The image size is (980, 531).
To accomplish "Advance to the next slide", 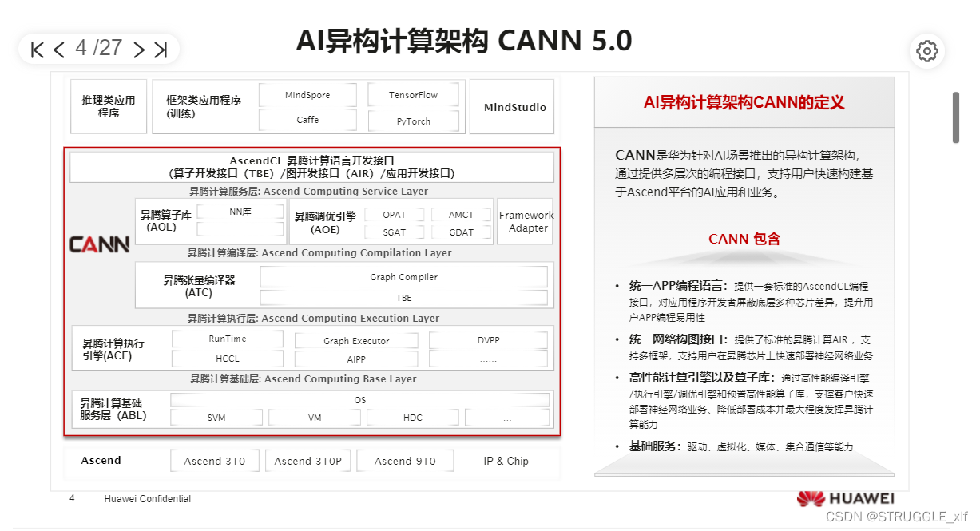I will (138, 50).
